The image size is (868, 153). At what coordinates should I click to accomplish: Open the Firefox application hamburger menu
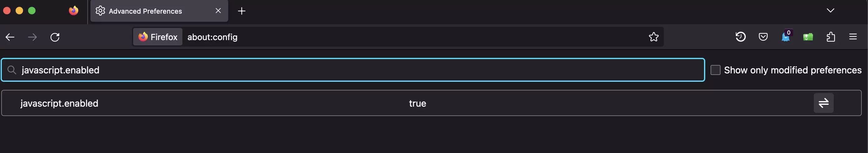(x=853, y=37)
